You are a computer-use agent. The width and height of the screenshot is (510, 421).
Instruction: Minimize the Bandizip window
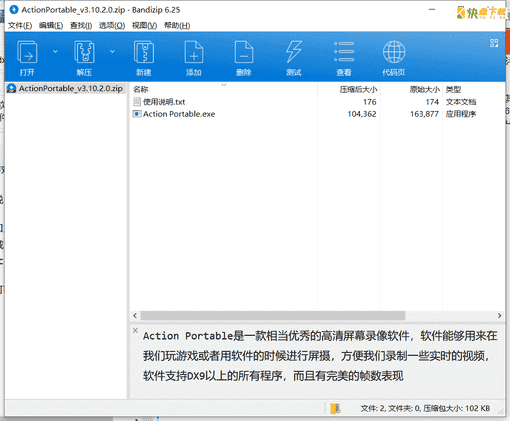click(432, 10)
